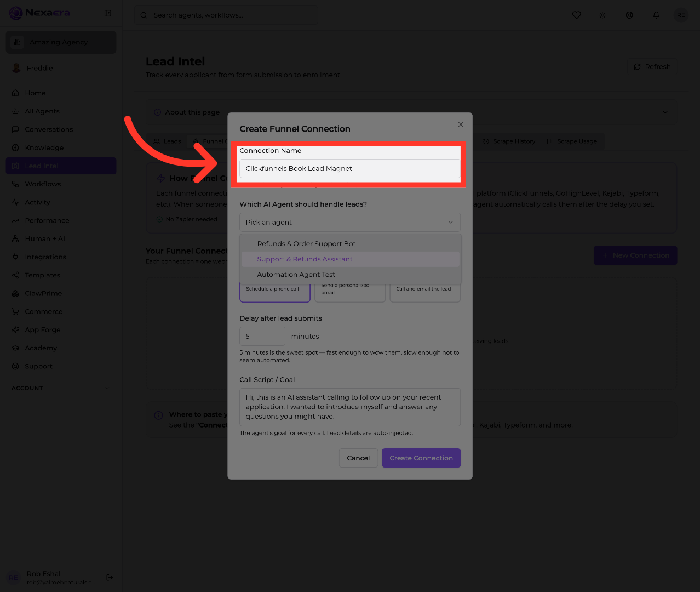The image size is (700, 592).
Task: Toggle the light/dark theme sun icon
Action: pos(603,15)
